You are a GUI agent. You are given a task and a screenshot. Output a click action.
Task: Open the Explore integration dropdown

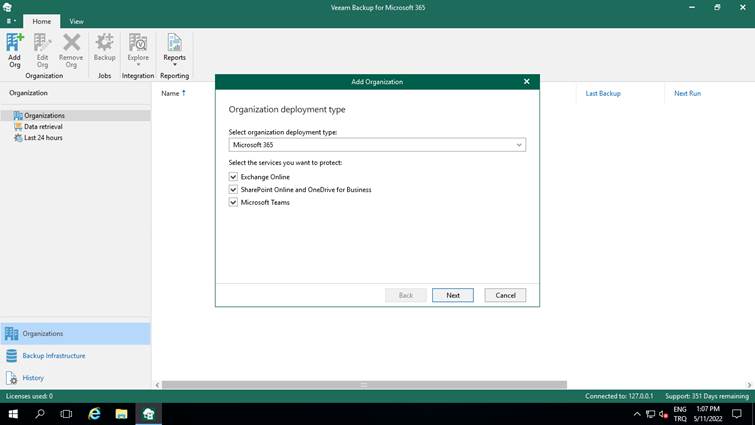coord(138,50)
